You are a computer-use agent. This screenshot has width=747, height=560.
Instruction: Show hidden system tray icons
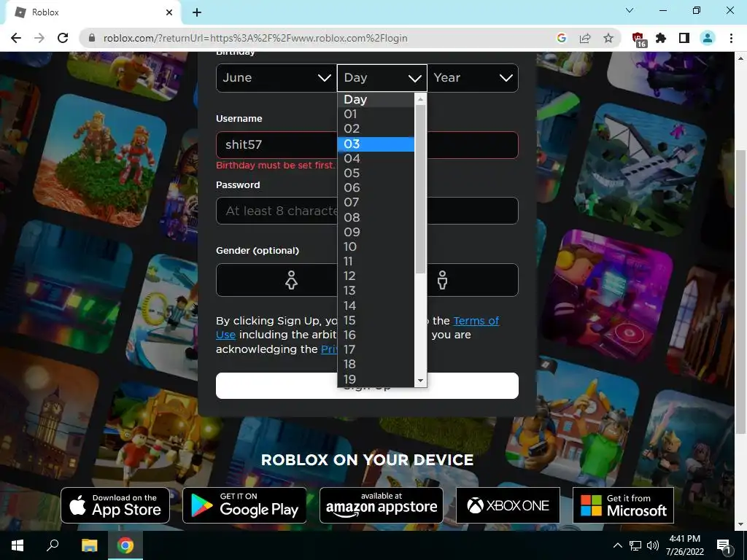click(x=617, y=545)
